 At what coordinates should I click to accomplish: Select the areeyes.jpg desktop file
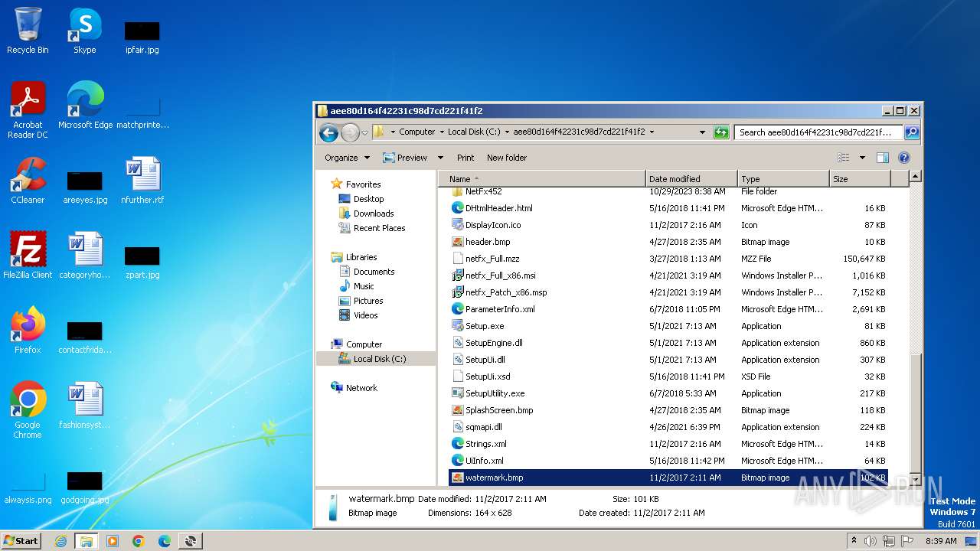point(85,188)
